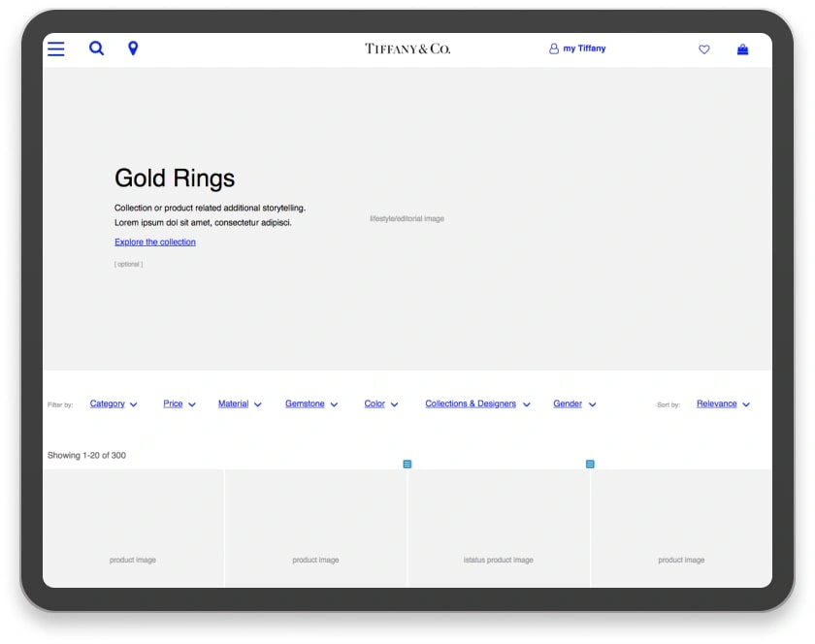Click the lifestyle/editorial image placeholder
Image resolution: width=815 pixels, height=644 pixels.
tap(407, 219)
